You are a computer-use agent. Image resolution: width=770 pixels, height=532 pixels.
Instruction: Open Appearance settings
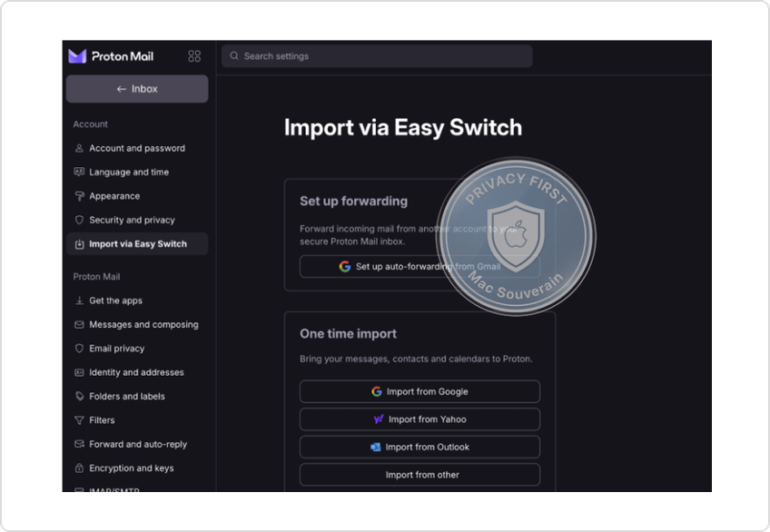tap(137, 196)
